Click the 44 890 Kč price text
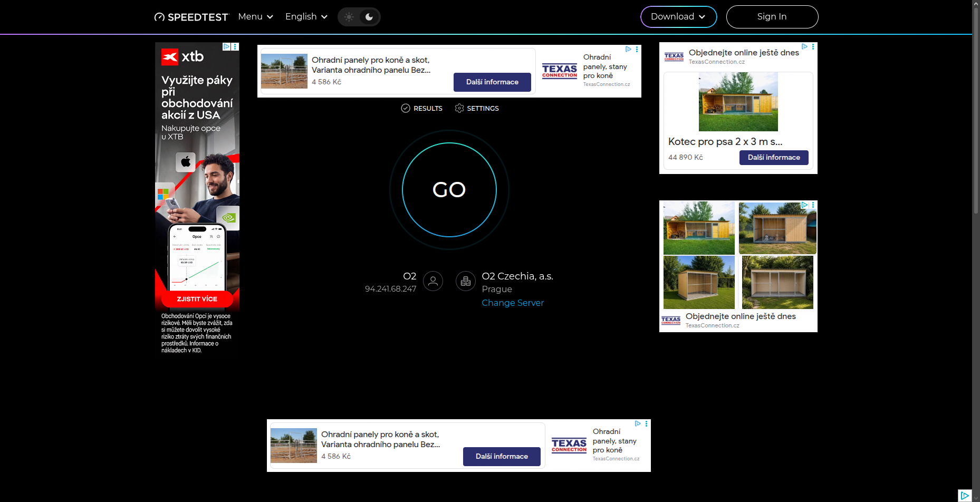 686,157
